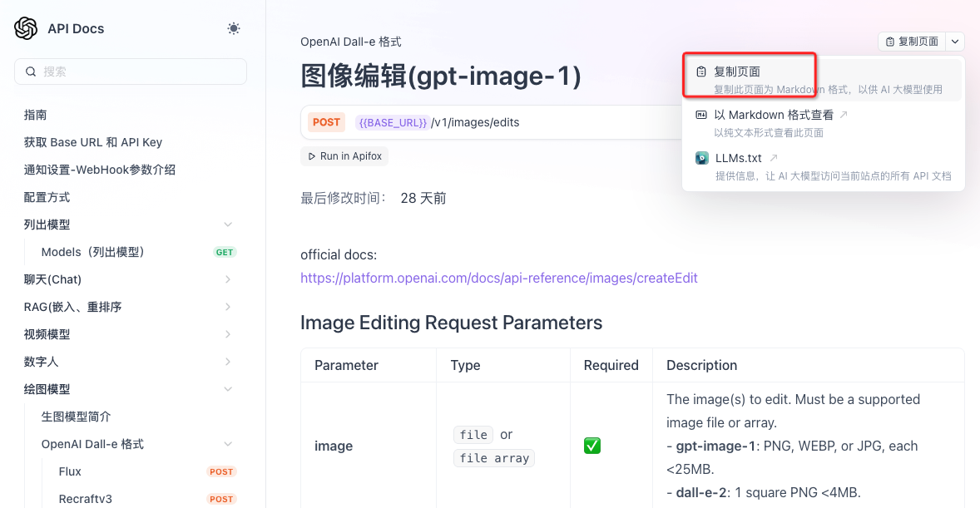
Task: Open 通知设置-WebHook参数介绍 page
Action: 100,170
